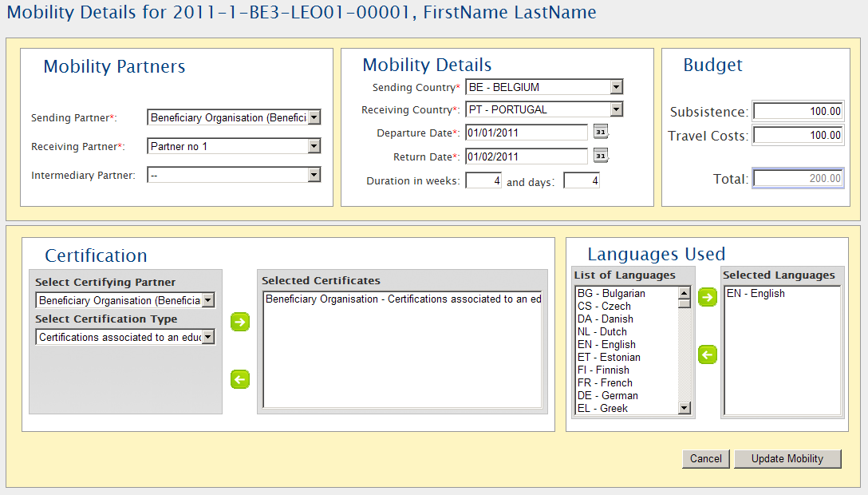Expand the Select Certifying Partner dropdown
The height and width of the screenshot is (495, 868).
point(208,300)
